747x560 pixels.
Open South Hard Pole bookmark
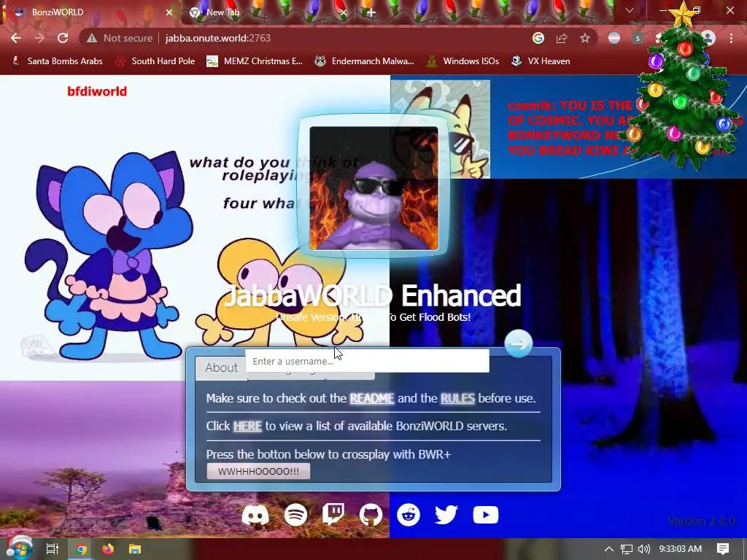[x=155, y=61]
